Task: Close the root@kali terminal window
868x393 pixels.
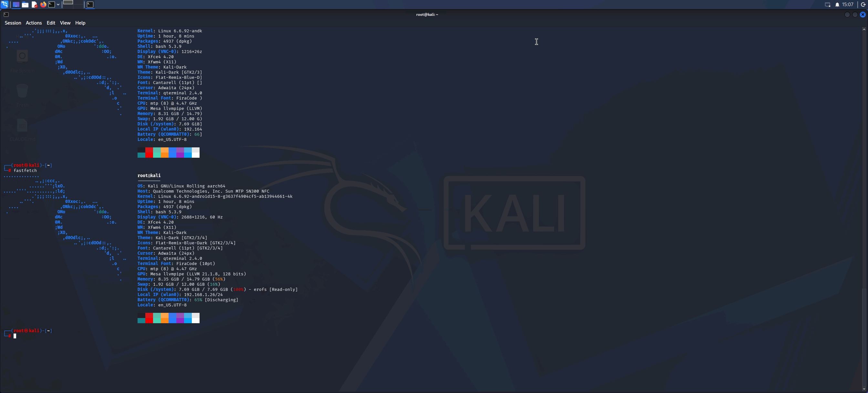Action: click(863, 15)
